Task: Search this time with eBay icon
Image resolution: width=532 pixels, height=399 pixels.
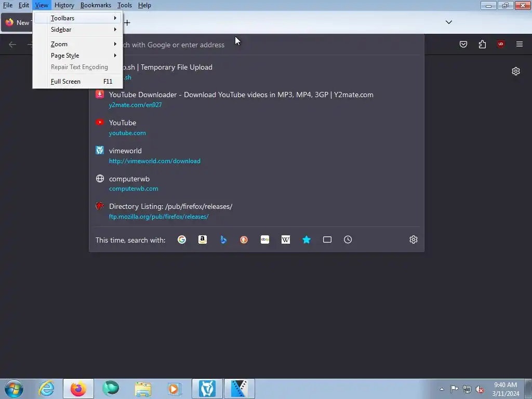Action: [265, 240]
